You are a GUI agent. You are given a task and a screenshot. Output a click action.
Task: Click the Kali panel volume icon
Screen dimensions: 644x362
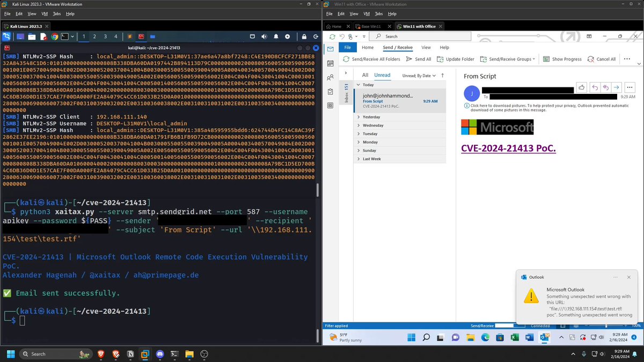tap(264, 36)
